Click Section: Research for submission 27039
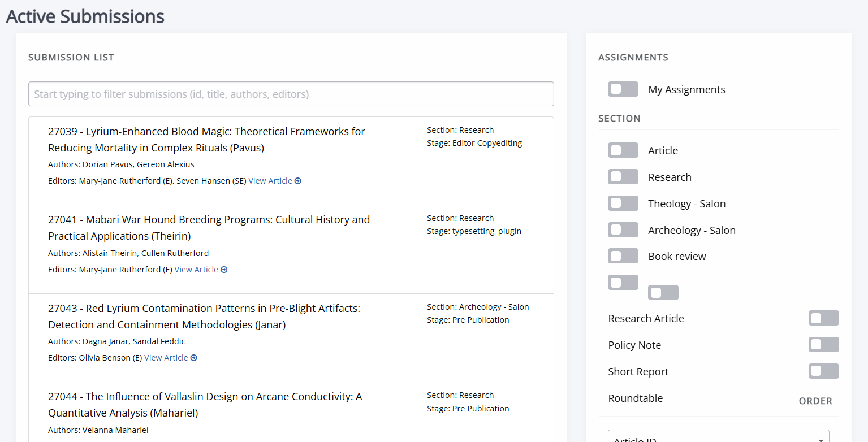 [x=460, y=130]
